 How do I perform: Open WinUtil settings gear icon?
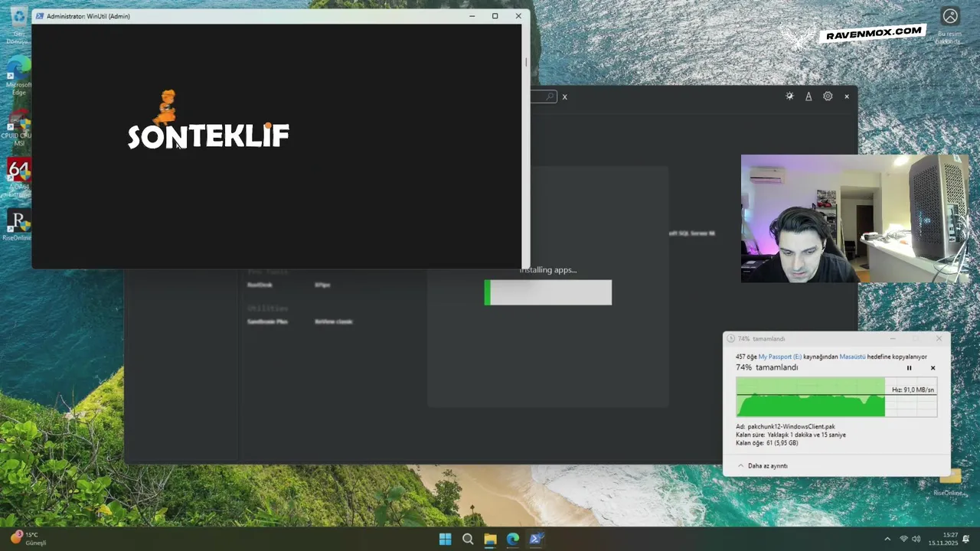pos(828,96)
